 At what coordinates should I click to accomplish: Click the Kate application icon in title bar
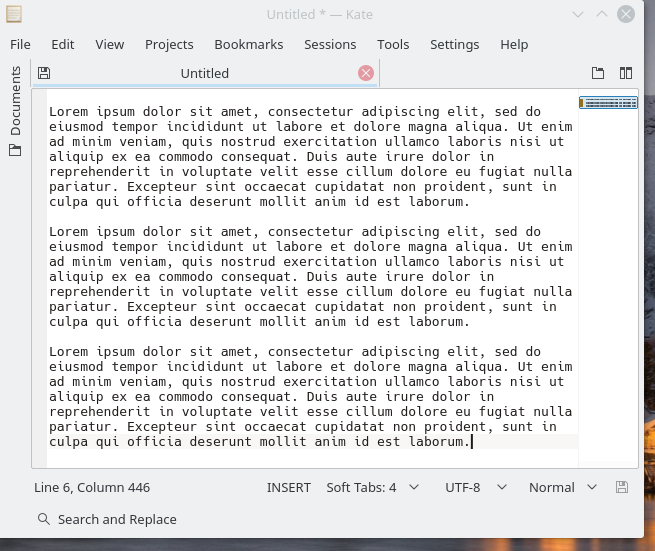tap(14, 14)
